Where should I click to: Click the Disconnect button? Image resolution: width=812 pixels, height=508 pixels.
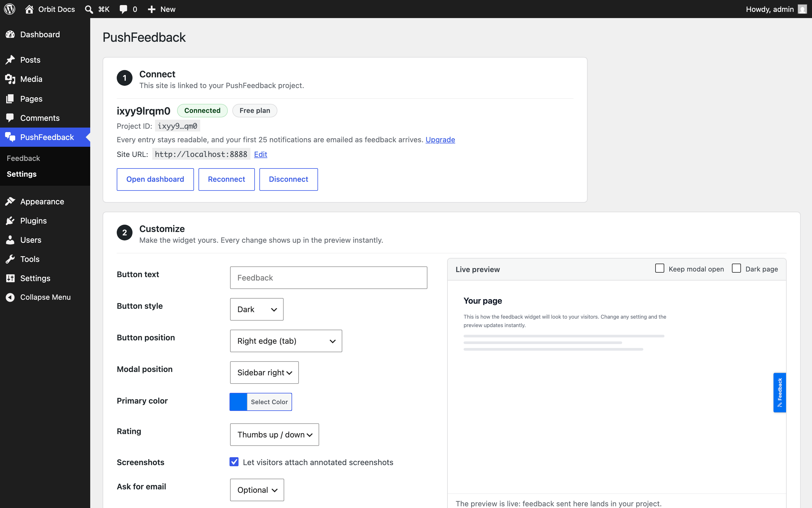click(288, 179)
